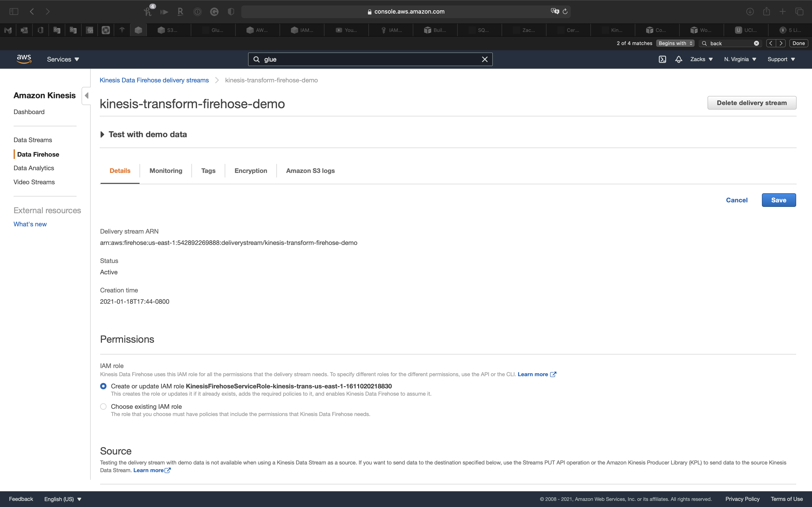This screenshot has height=507, width=812.
Task: Click the AWS search field with glue
Action: pos(369,59)
